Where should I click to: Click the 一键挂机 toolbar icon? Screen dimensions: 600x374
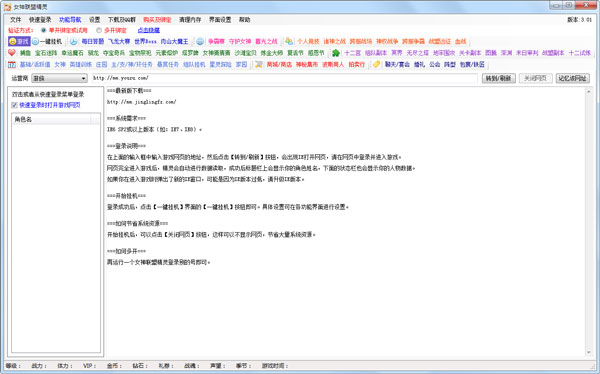(x=47, y=41)
